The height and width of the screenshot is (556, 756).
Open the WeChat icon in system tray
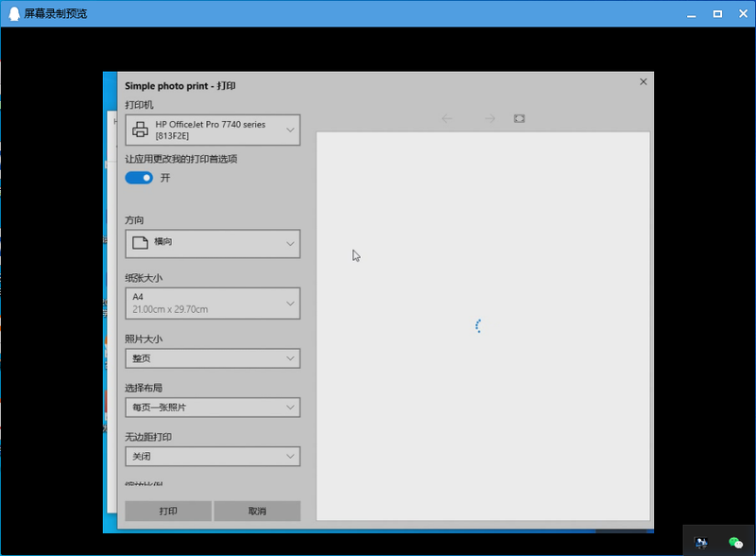click(x=735, y=543)
